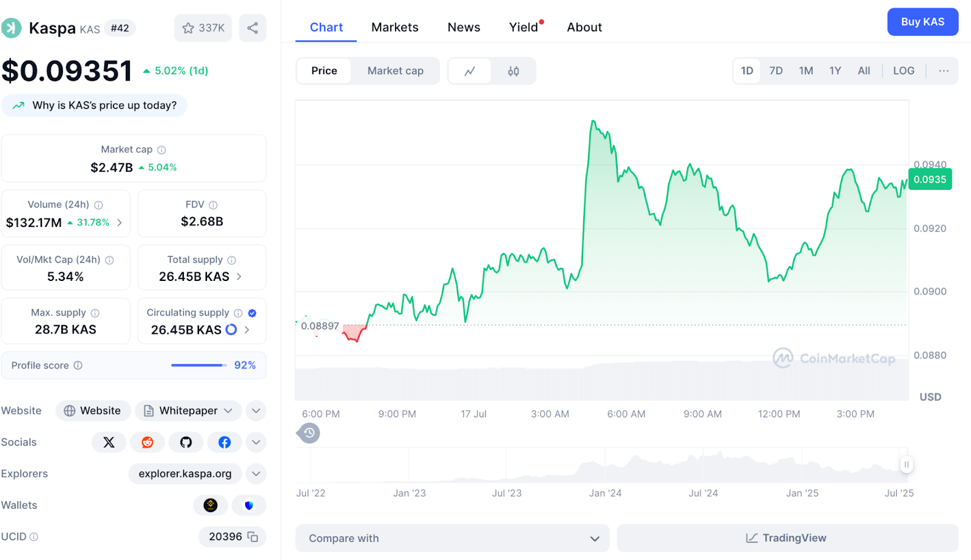Click FDV info icon
971x560 pixels.
(213, 205)
